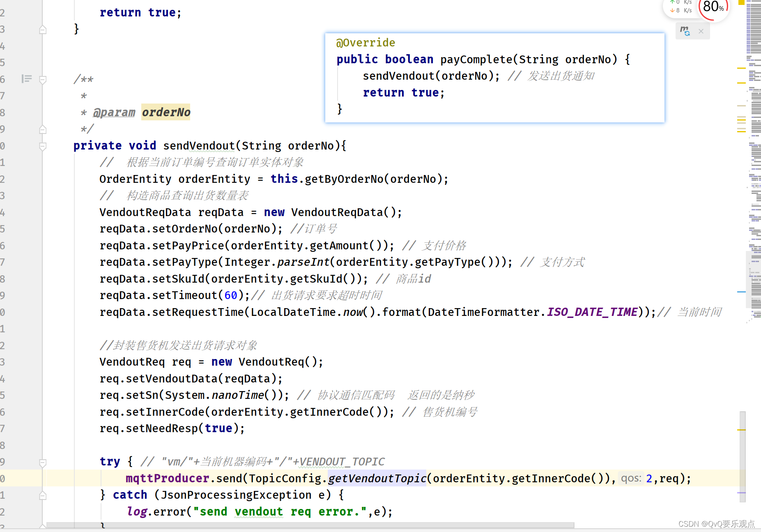The height and width of the screenshot is (532, 761).
Task: Click the TopicConfig class name
Action: tap(285, 479)
